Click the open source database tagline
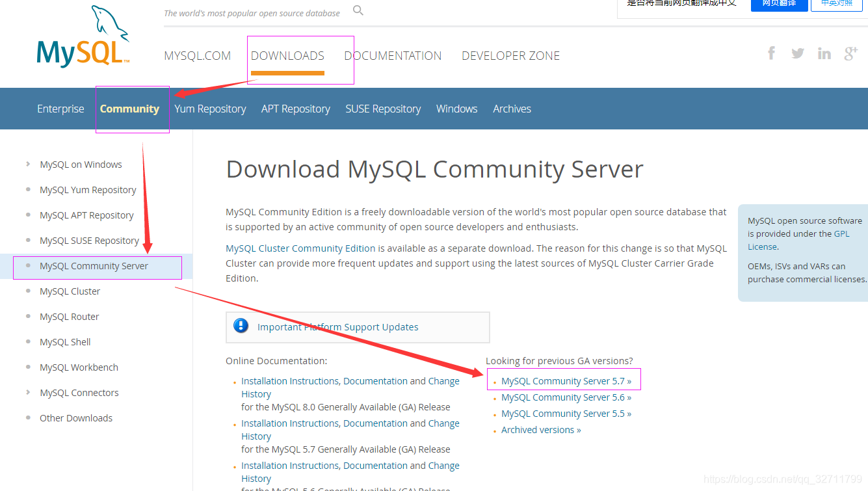The image size is (868, 491). (x=252, y=13)
